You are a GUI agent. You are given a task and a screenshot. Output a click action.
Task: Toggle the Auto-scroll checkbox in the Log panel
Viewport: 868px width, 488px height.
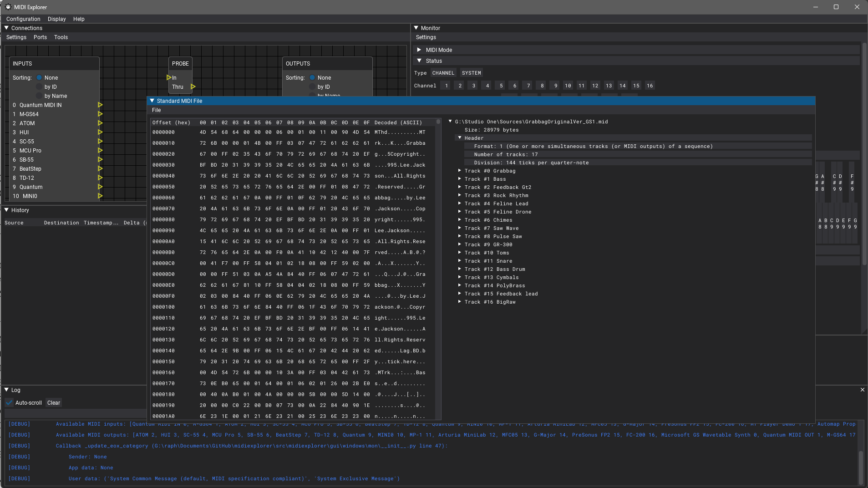(9, 402)
